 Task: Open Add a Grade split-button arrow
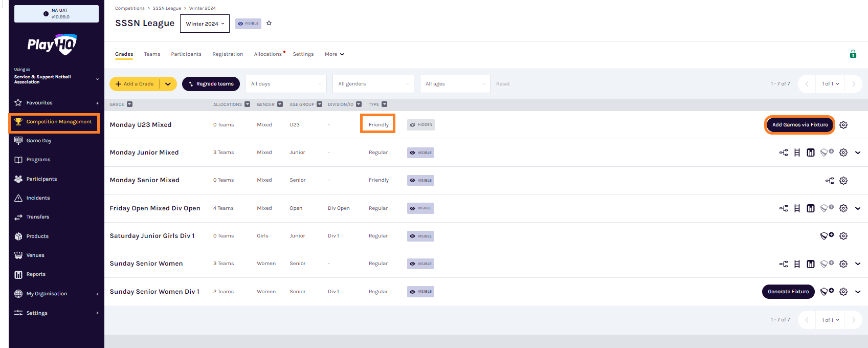168,84
